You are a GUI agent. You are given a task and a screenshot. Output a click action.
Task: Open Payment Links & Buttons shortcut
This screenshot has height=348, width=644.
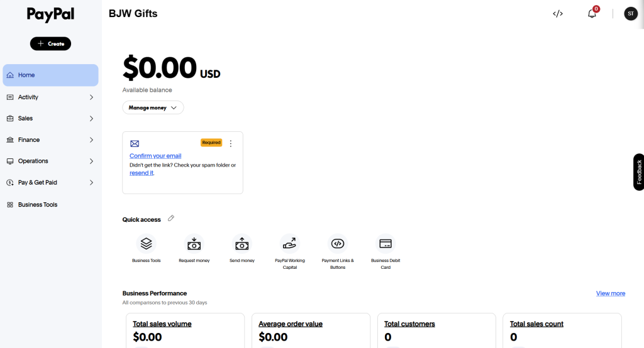coord(338,243)
